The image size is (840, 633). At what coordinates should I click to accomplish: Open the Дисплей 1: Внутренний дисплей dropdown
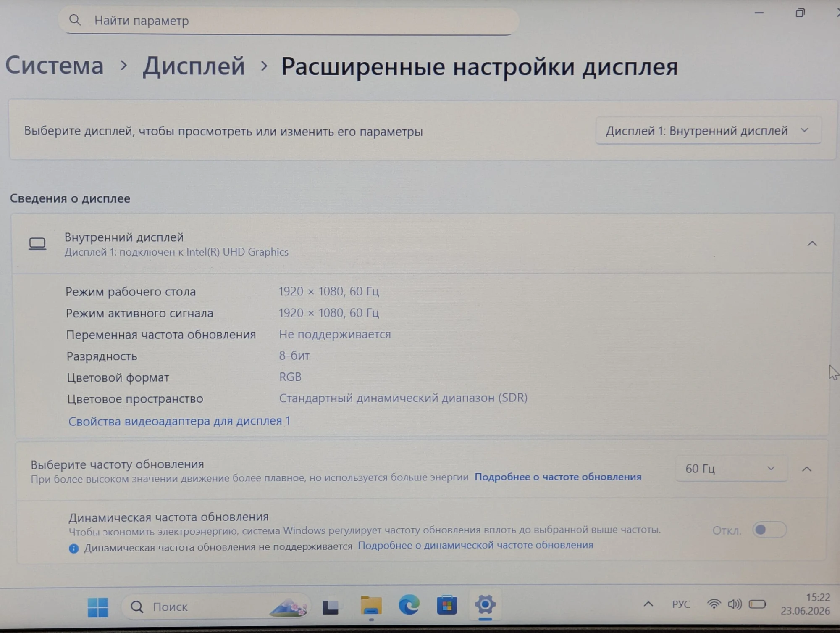click(708, 131)
